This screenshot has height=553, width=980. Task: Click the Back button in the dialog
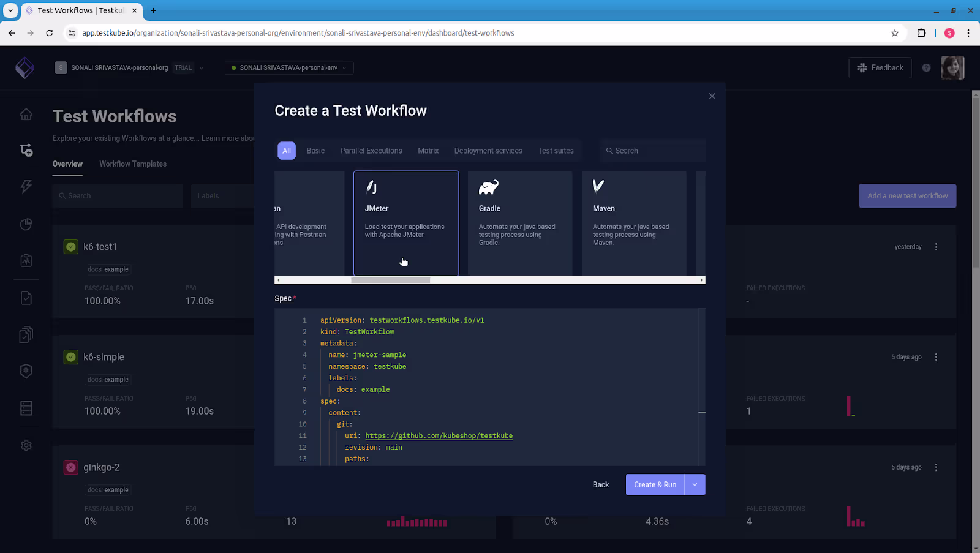coord(601,485)
